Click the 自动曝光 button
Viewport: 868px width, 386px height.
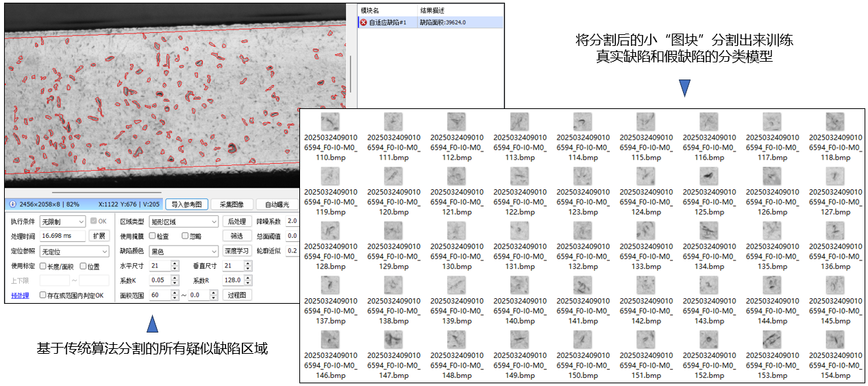(277, 204)
